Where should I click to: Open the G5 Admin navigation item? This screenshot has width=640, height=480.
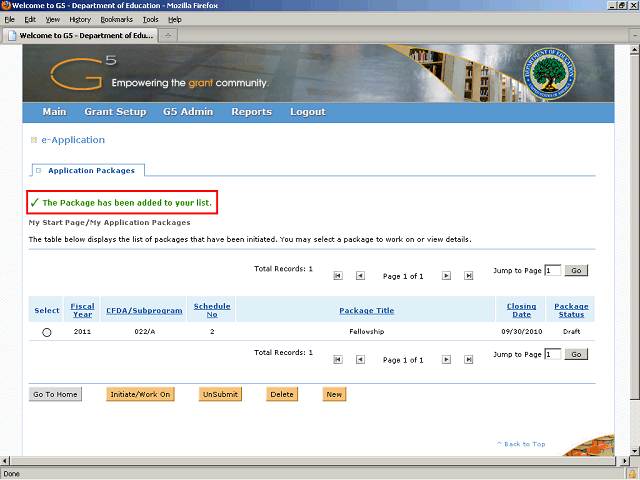[188, 112]
